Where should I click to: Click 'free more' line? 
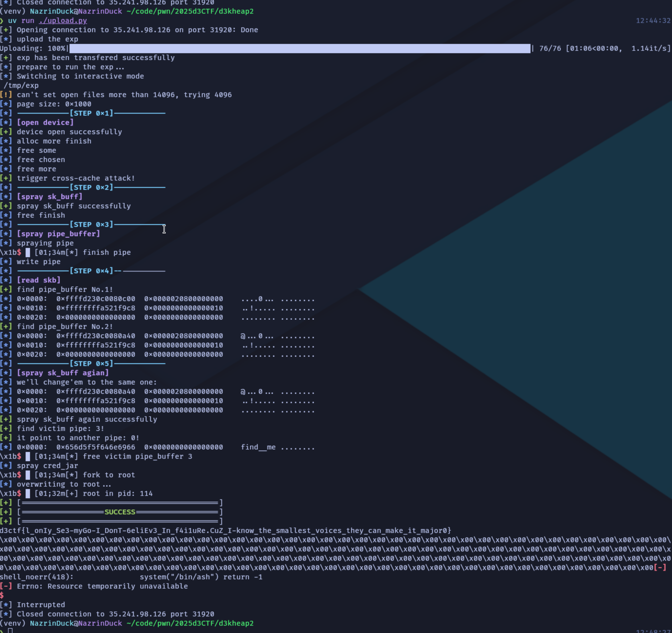(x=37, y=169)
